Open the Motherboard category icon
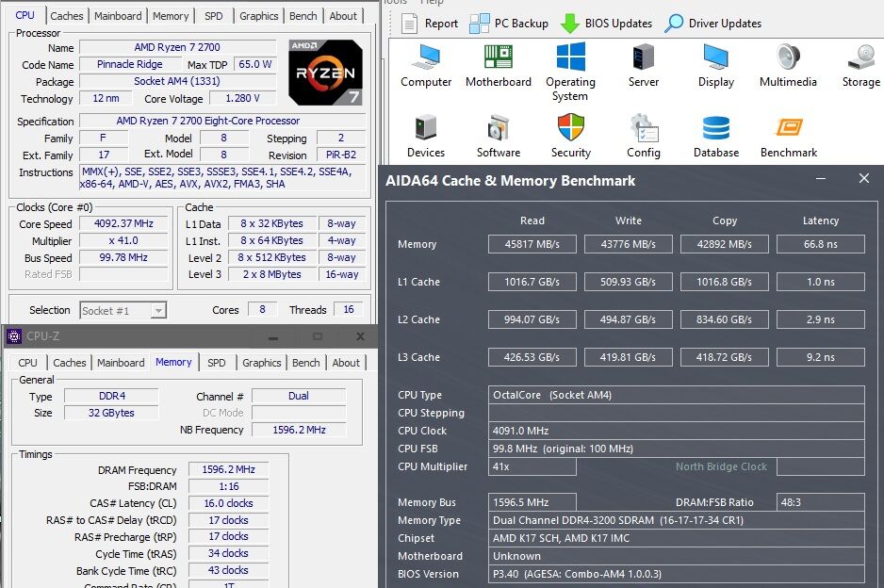The image size is (884, 588). coord(499,65)
